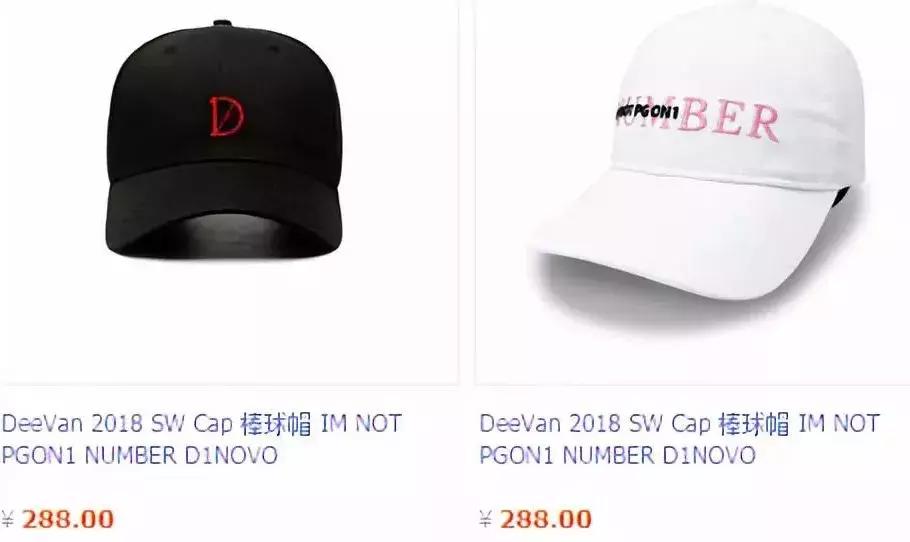
Task: Click the red D logo on black cap
Action: (226, 116)
